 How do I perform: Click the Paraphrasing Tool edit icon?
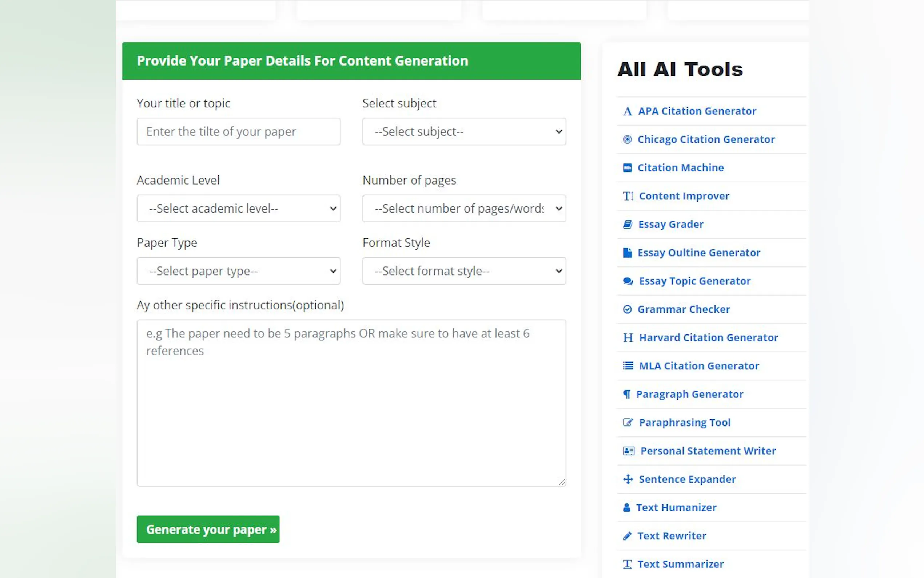(628, 423)
